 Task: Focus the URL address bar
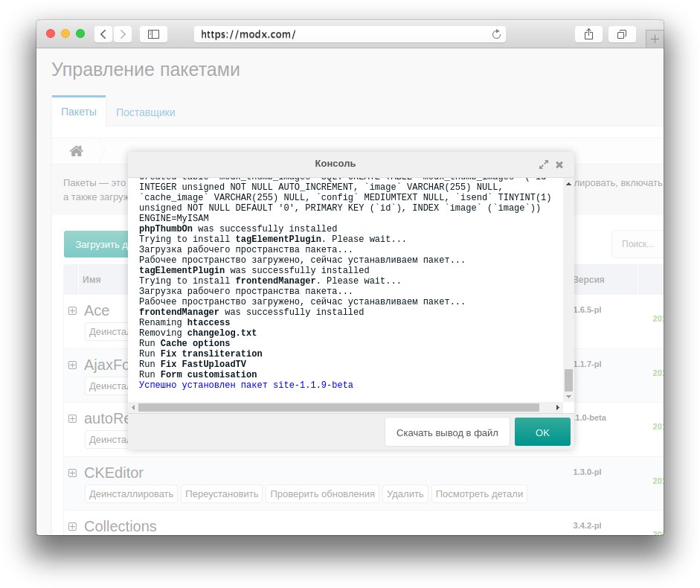[x=350, y=34]
